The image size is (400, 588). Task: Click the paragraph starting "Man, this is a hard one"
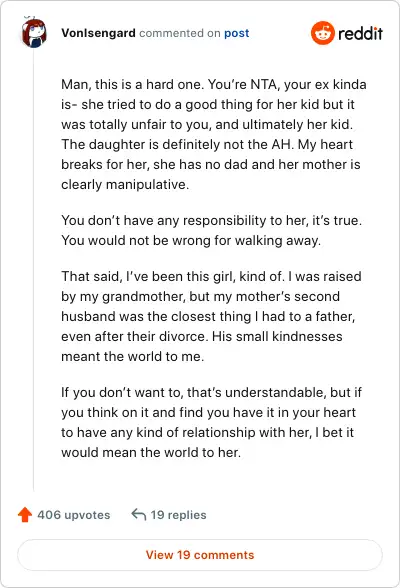[214, 134]
